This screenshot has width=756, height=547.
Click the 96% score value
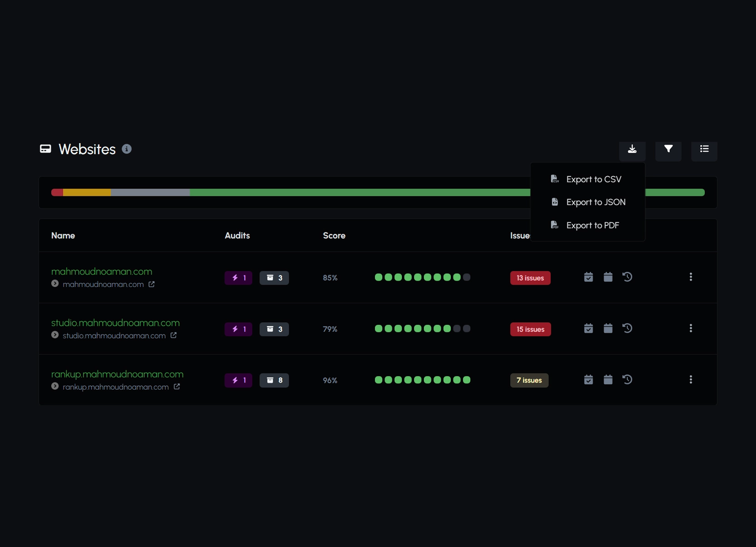[x=330, y=380]
